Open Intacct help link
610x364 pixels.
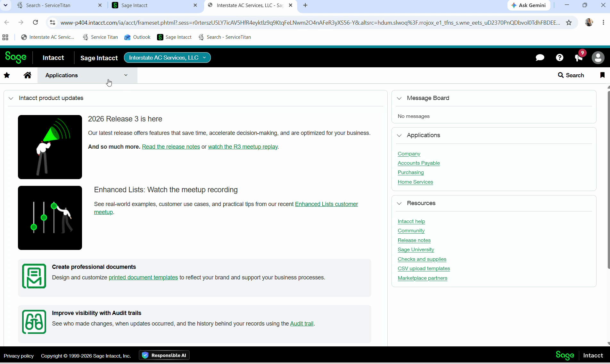tap(411, 221)
